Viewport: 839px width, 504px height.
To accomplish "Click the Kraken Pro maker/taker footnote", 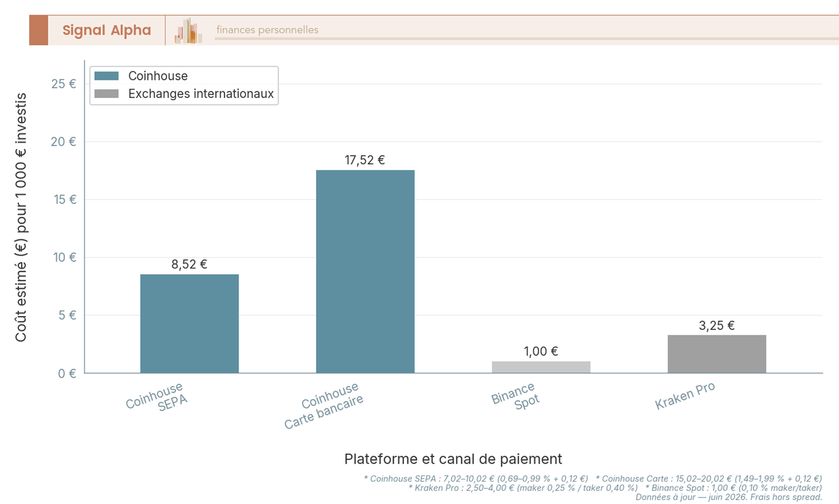I will tap(523, 488).
